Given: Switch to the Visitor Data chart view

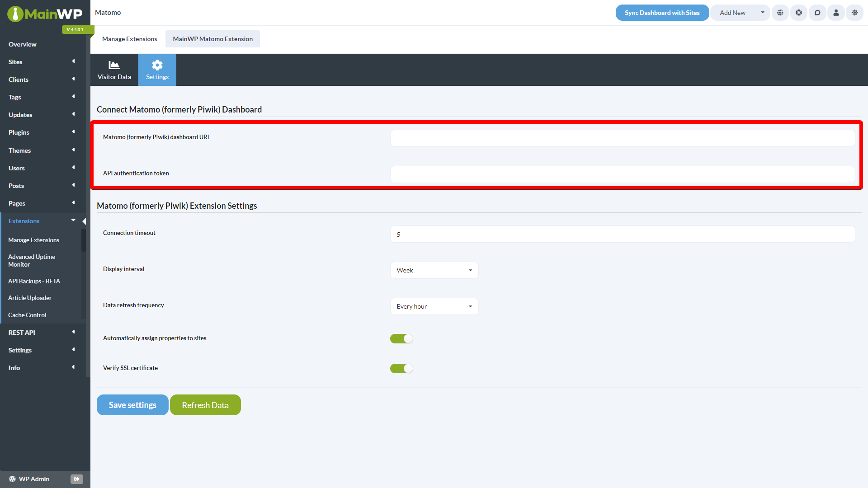Looking at the screenshot, I should click(114, 70).
